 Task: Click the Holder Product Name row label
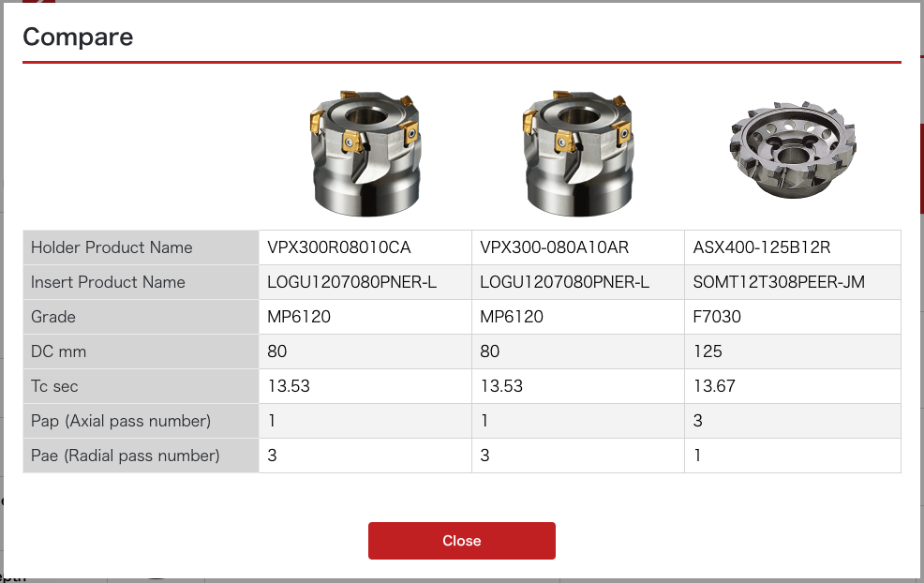click(x=112, y=247)
